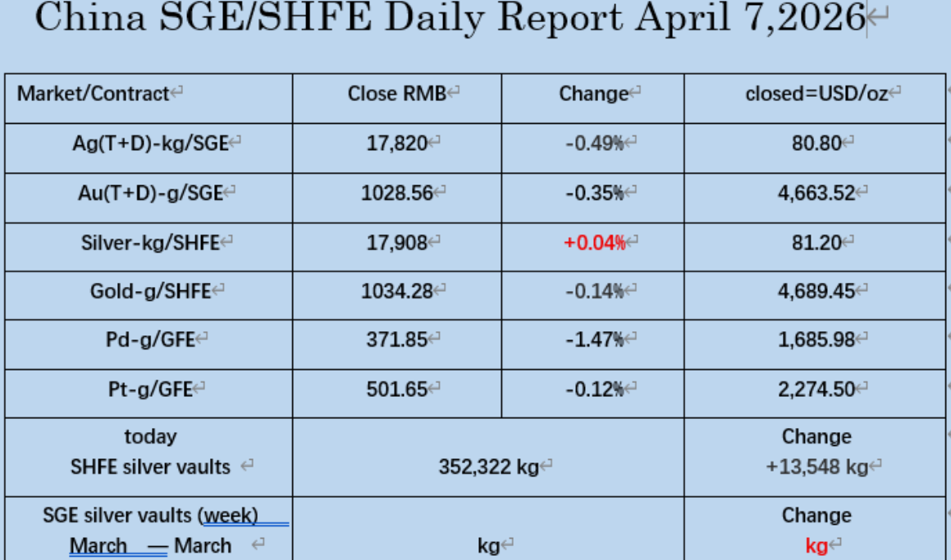Click the 'closed=USD/oz' header cell

[816, 93]
